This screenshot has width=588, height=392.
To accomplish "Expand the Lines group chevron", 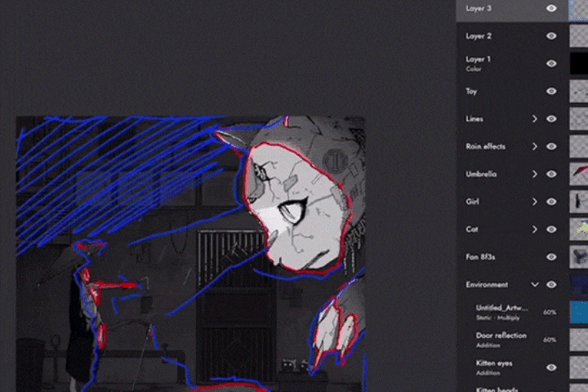I will [x=534, y=119].
